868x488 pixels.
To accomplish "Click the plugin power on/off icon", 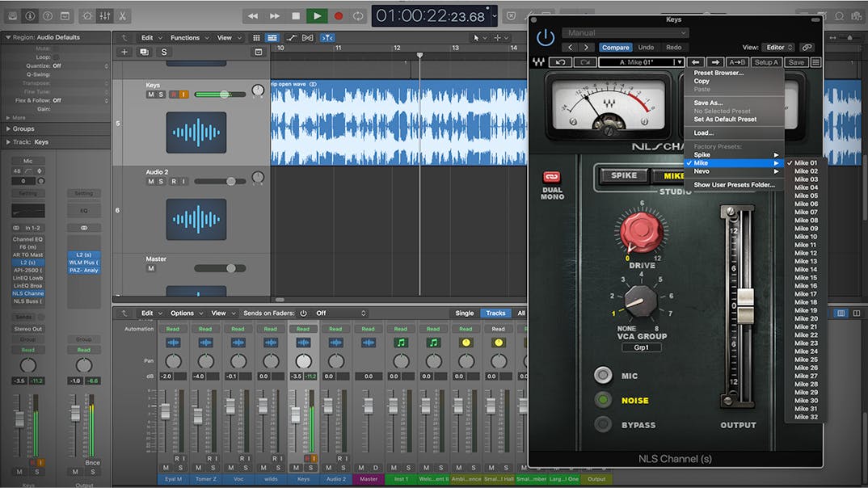I will click(x=546, y=37).
